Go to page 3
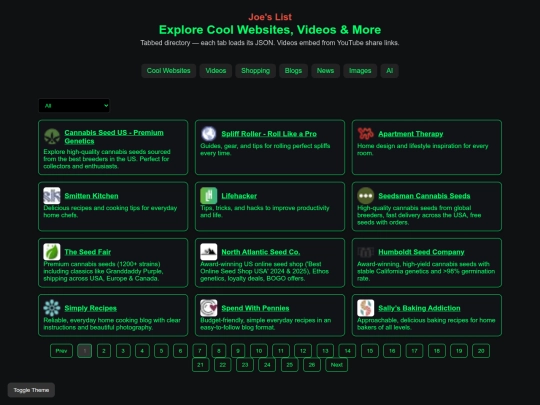540x405 pixels. (x=123, y=351)
